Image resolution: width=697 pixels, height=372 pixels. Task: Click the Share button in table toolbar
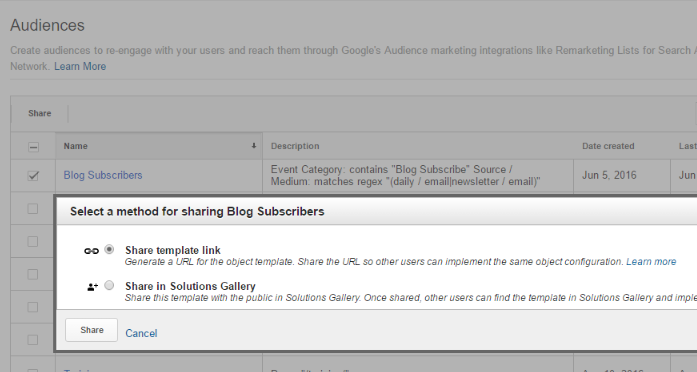click(x=40, y=113)
